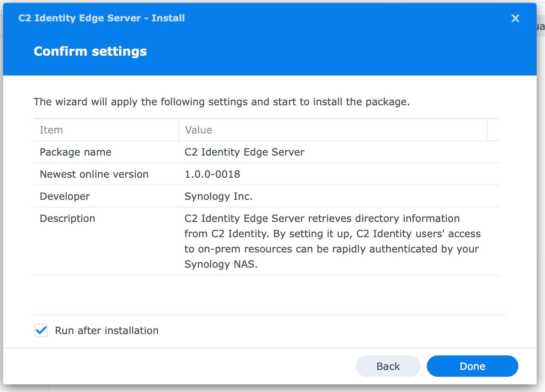The height and width of the screenshot is (392, 545).
Task: Select the Synology Inc. value
Action: tap(218, 196)
